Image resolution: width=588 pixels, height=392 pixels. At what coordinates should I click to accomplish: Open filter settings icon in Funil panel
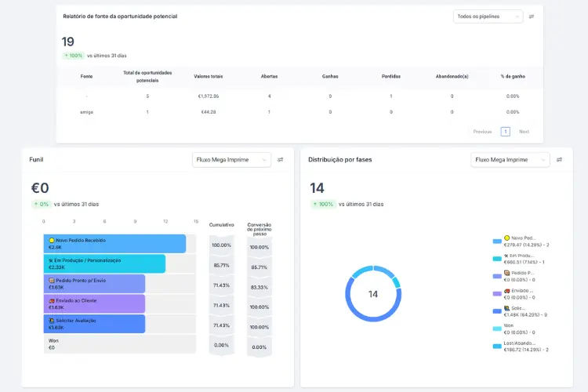(x=280, y=160)
